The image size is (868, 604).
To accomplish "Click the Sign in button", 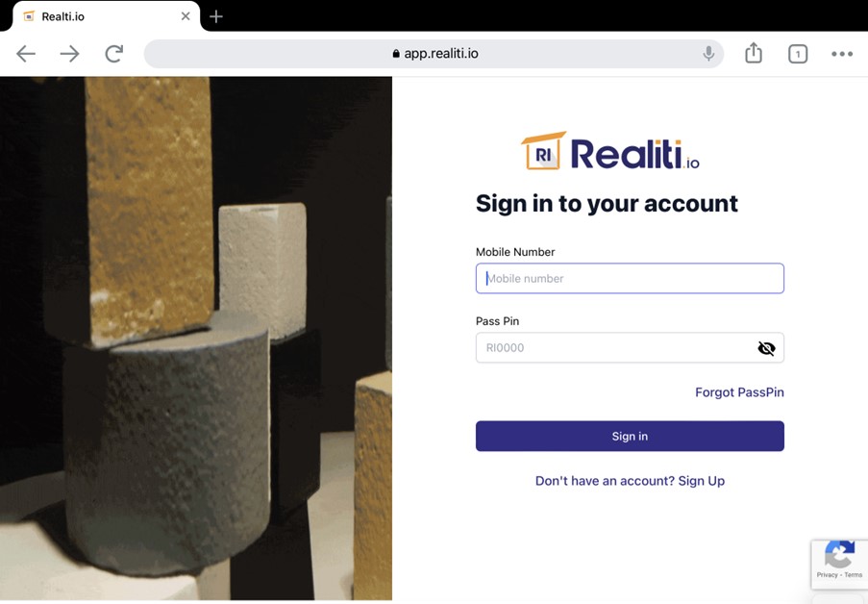I will tap(630, 436).
